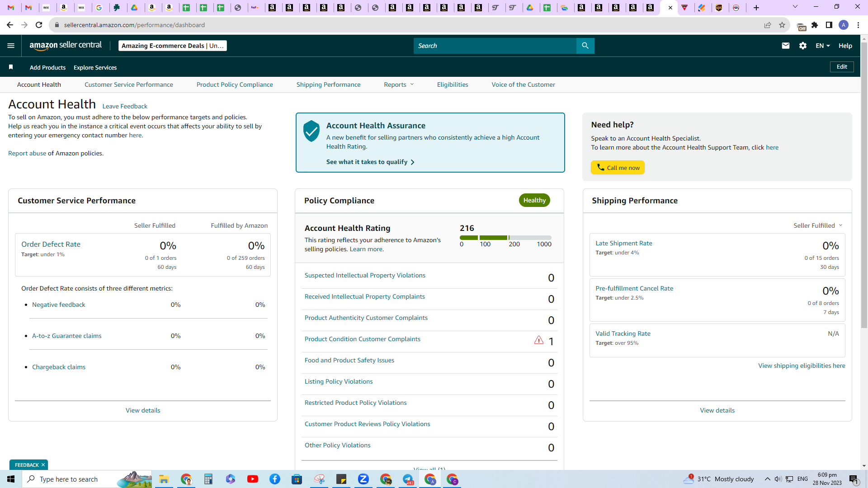
Task: Click the Account Health Rating progress bar
Action: pos(505,238)
